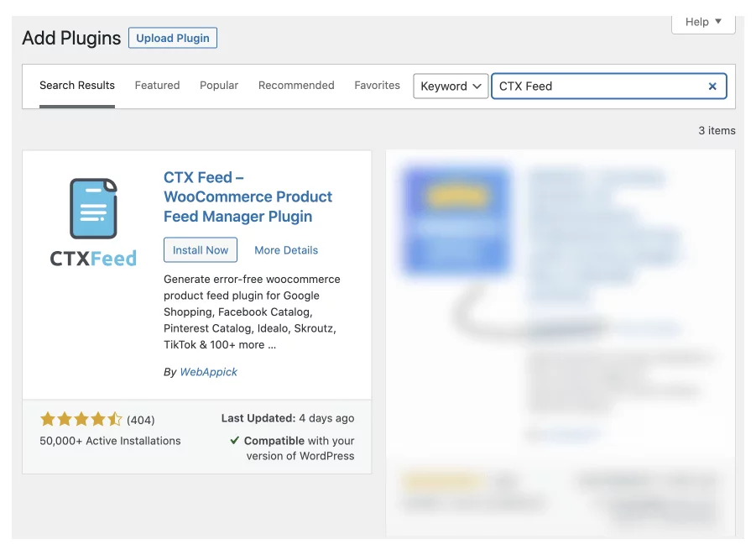Viewport: 756px width, 555px height.
Task: Click the '50,000+ Active Installations' text
Action: pos(110,441)
